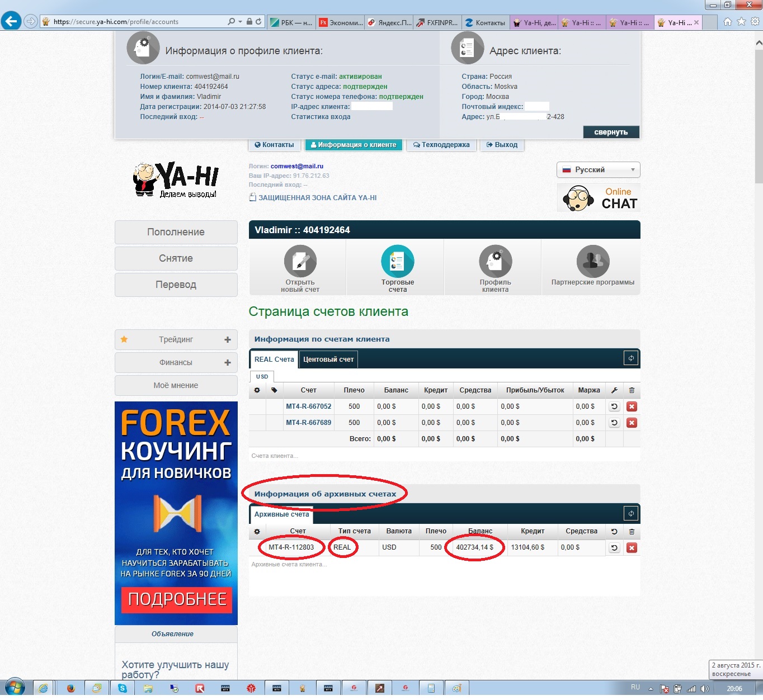The width and height of the screenshot is (763, 700).
Task: Open Партнерские программы icon
Action: 593,262
